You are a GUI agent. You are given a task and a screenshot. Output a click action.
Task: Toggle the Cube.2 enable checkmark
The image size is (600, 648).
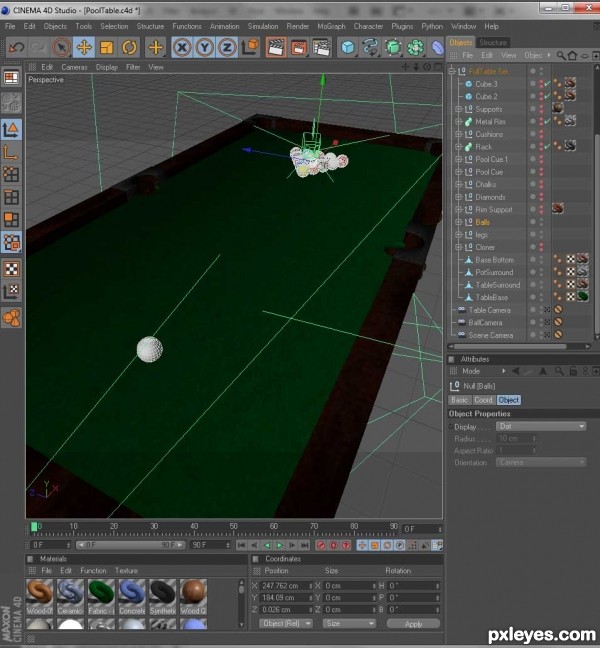click(x=547, y=96)
